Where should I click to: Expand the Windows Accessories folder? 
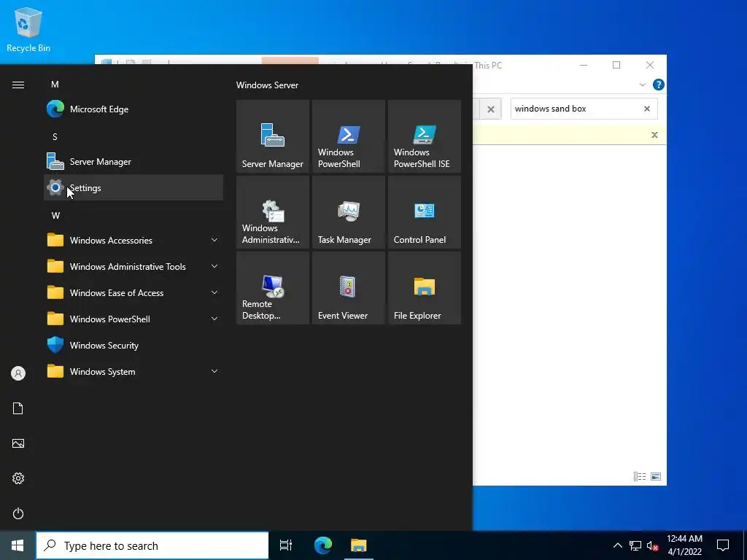(x=133, y=240)
